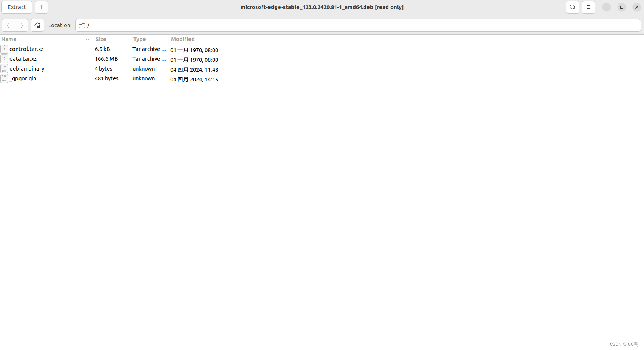Sort by the Modified column header
This screenshot has width=644, height=350.
(183, 39)
